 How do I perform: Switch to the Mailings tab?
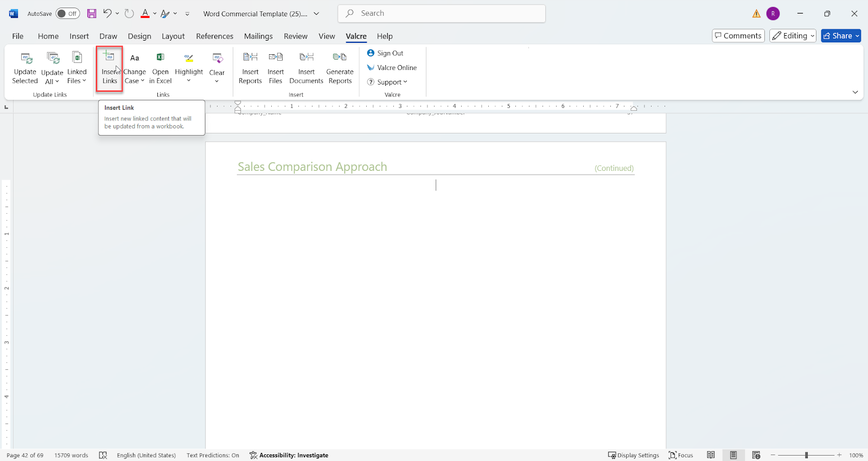click(258, 36)
